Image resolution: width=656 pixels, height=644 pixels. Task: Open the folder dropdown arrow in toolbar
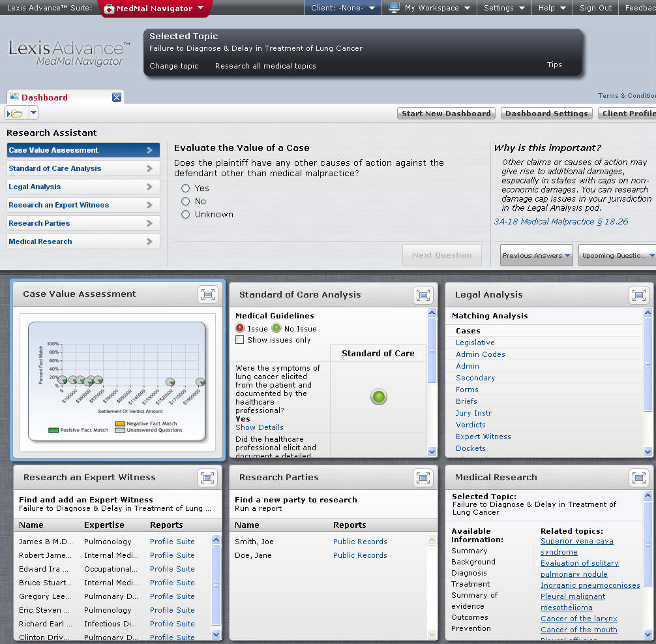pyautogui.click(x=33, y=113)
